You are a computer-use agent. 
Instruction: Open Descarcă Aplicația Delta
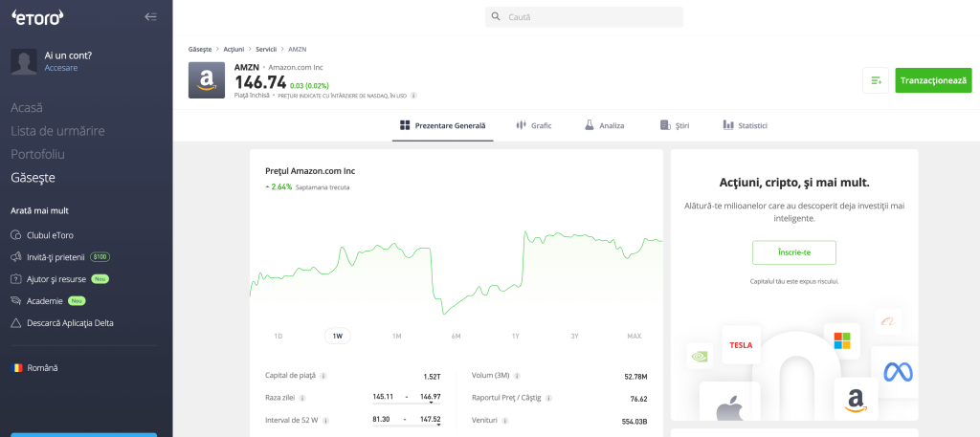[70, 323]
